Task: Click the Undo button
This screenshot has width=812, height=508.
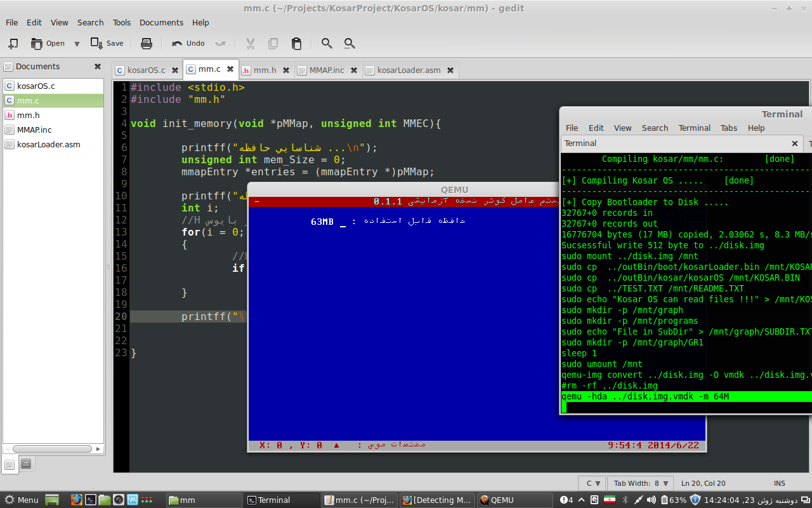Action: click(x=188, y=44)
